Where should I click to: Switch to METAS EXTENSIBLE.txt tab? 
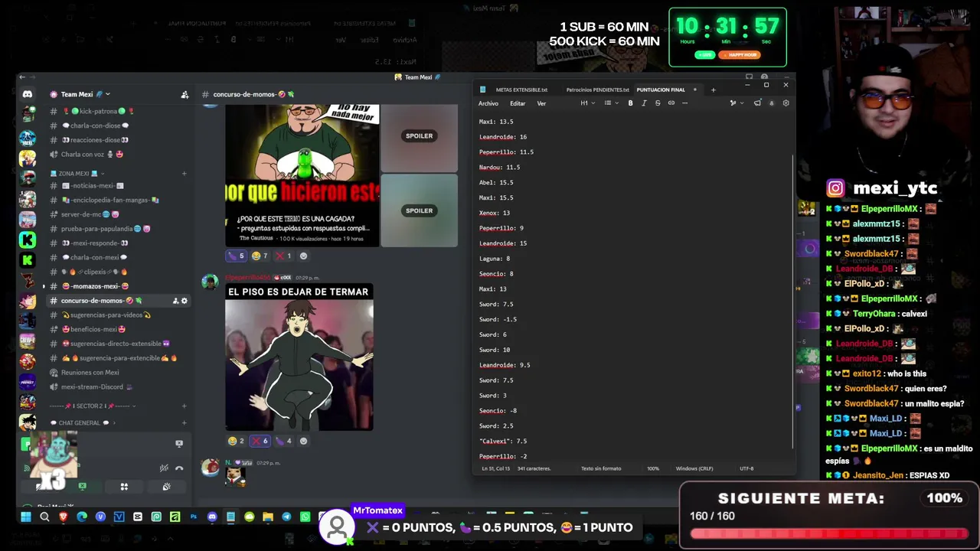(521, 90)
